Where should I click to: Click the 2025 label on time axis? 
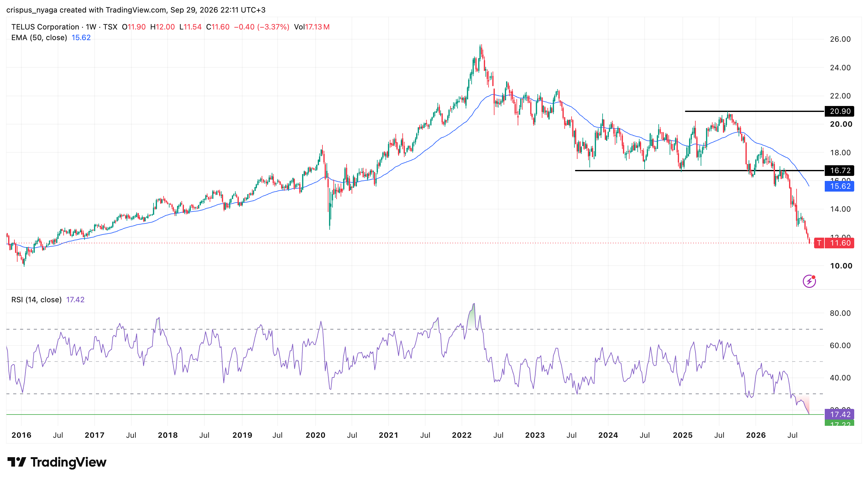click(683, 435)
